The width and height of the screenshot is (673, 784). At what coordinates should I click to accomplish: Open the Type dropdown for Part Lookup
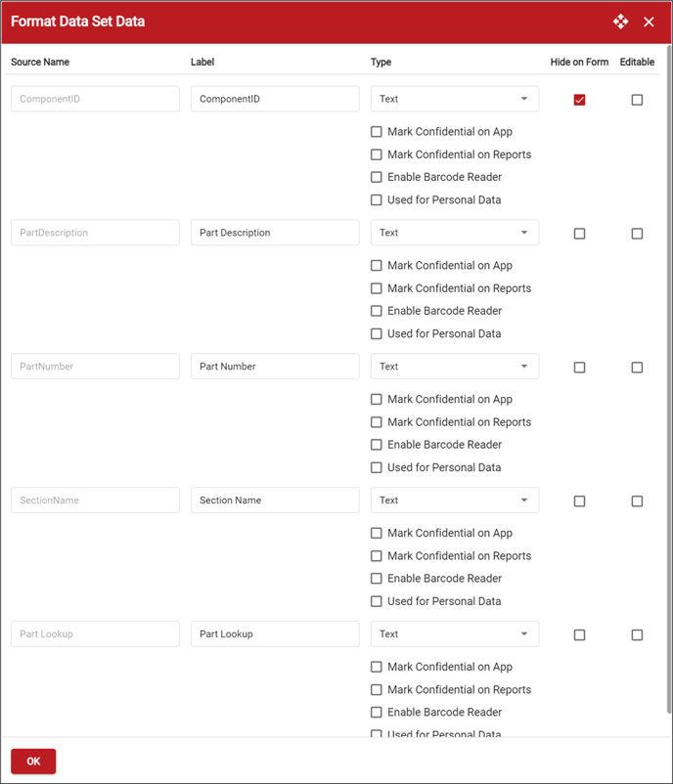[455, 633]
